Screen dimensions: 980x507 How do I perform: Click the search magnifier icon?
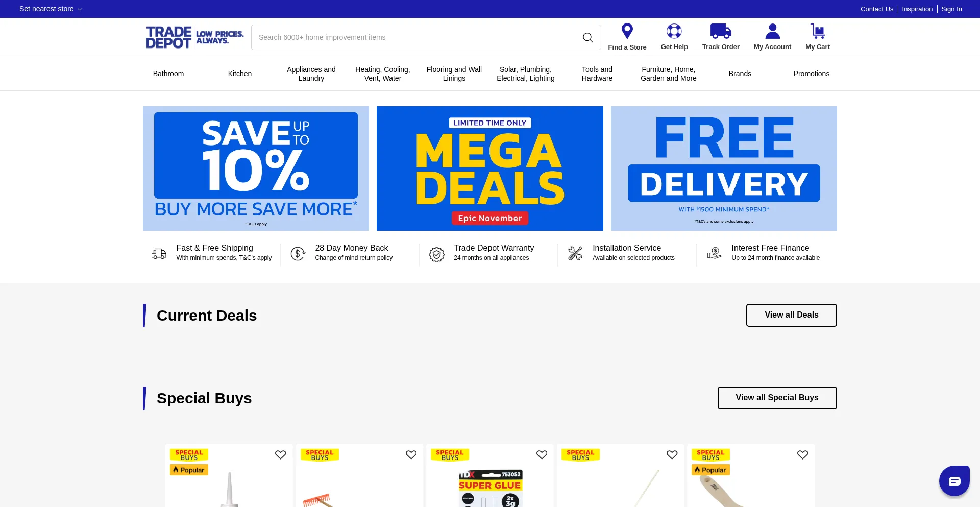coord(588,37)
